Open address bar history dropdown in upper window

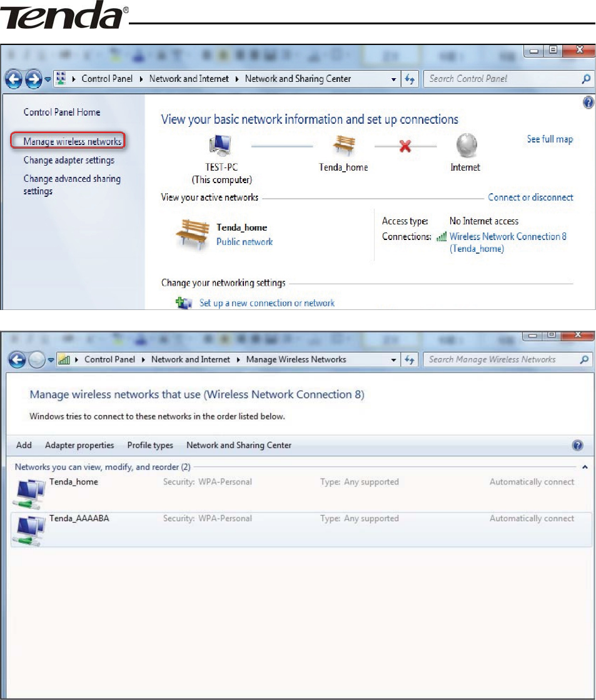[x=393, y=79]
